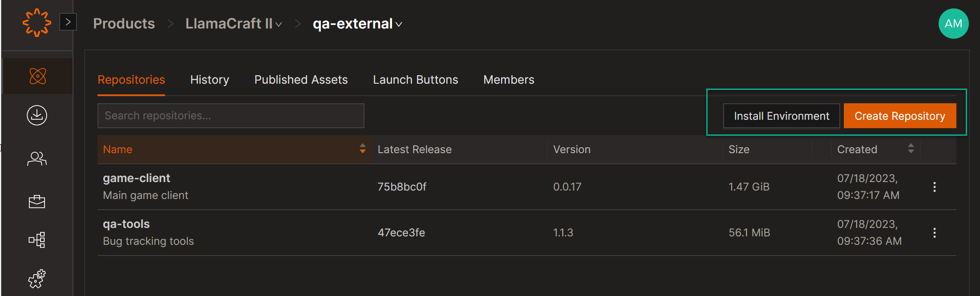
Task: Sort repositories by Name column
Action: [x=362, y=149]
